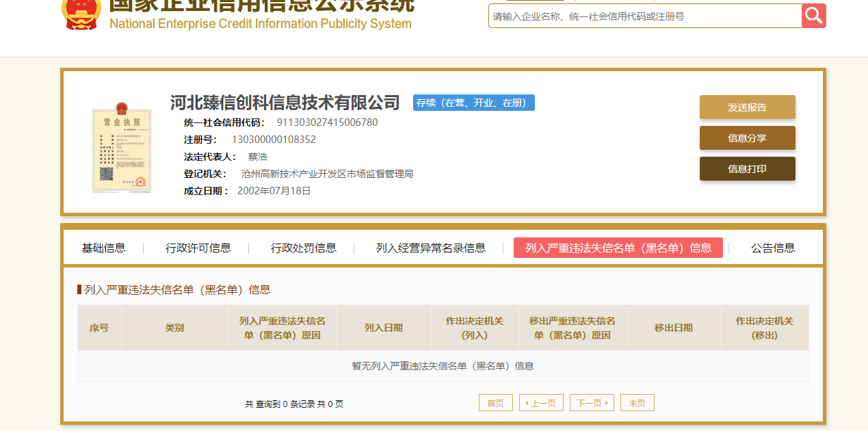The height and width of the screenshot is (431, 868).
Task: Click the 信息分享 button
Action: tap(747, 138)
